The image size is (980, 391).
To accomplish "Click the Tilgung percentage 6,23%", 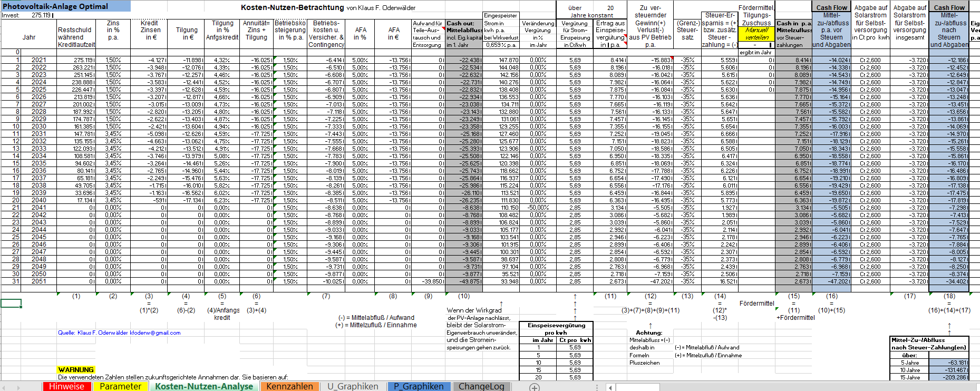I will click(222, 200).
